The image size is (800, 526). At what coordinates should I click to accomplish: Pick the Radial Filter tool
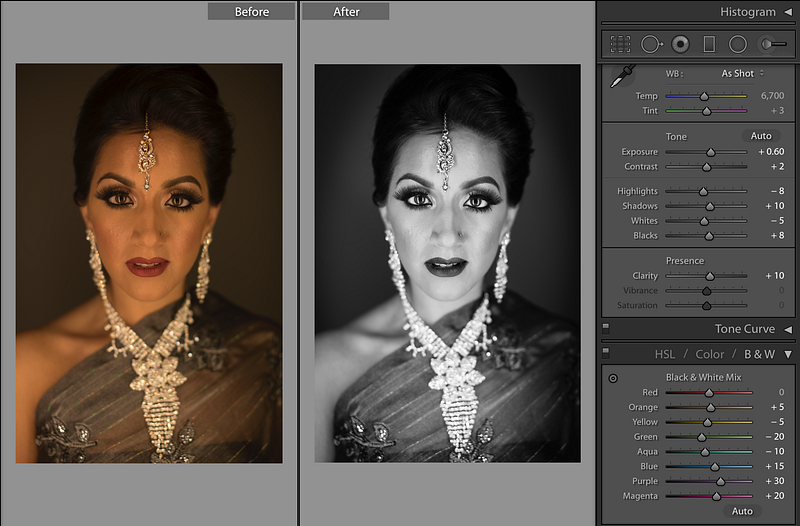738,44
